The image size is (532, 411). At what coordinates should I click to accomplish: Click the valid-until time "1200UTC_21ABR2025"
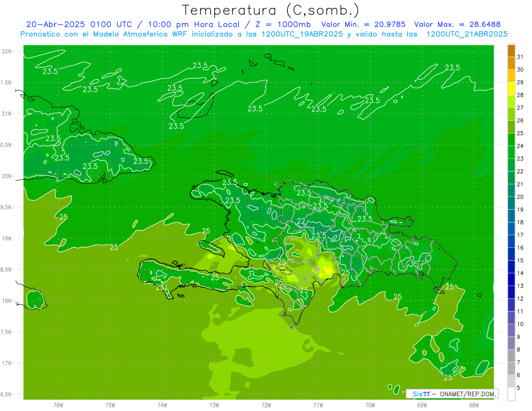coord(467,34)
